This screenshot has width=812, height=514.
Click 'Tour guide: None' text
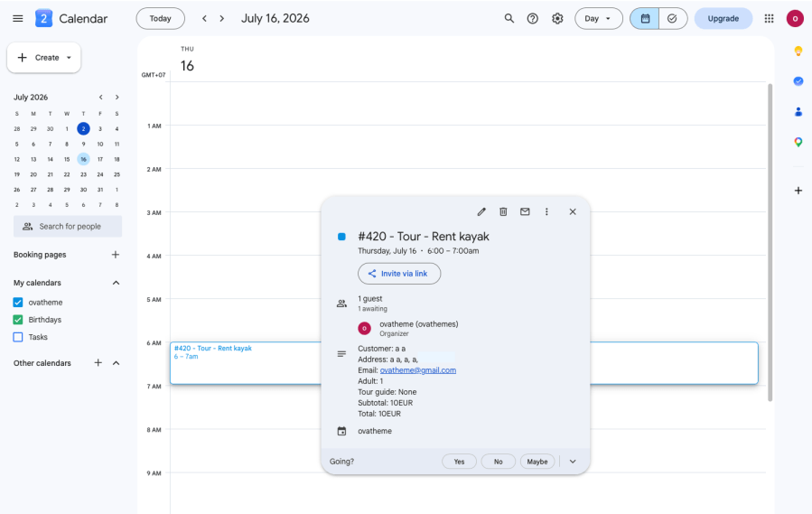(387, 392)
